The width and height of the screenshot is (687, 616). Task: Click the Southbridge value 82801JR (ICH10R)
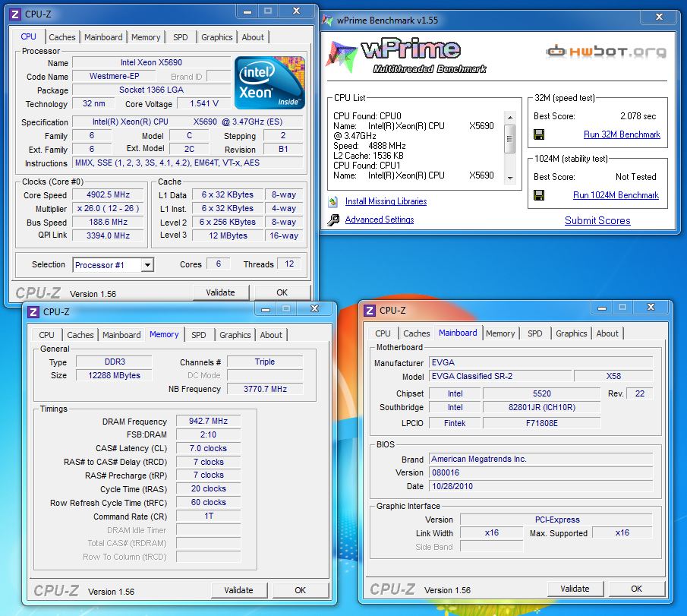click(541, 407)
